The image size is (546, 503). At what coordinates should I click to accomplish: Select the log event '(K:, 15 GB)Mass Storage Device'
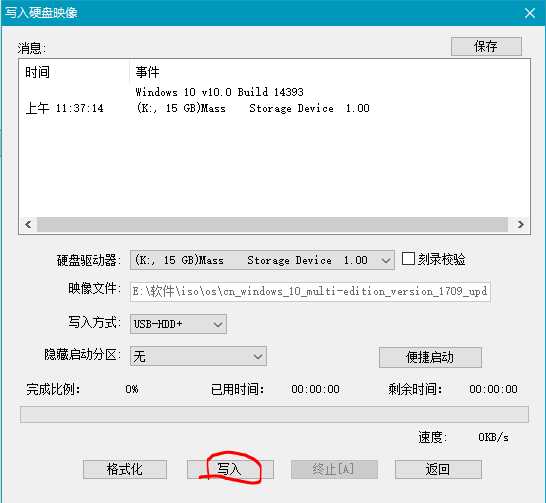click(x=252, y=108)
